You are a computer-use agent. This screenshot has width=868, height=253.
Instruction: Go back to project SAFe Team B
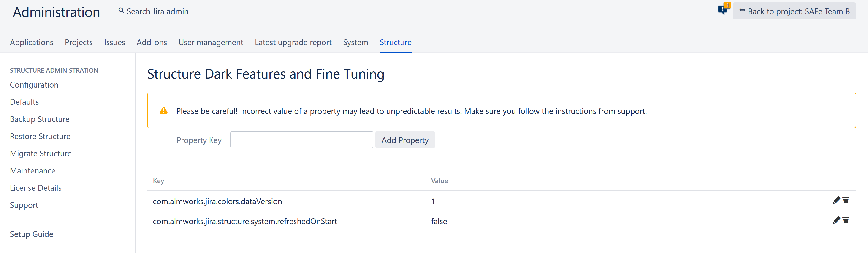click(x=794, y=11)
